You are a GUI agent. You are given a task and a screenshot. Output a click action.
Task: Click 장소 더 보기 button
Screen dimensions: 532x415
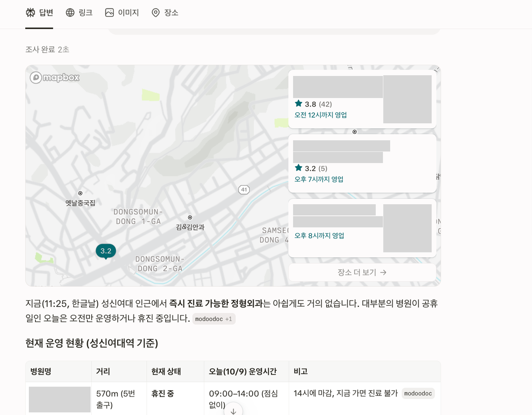(362, 272)
